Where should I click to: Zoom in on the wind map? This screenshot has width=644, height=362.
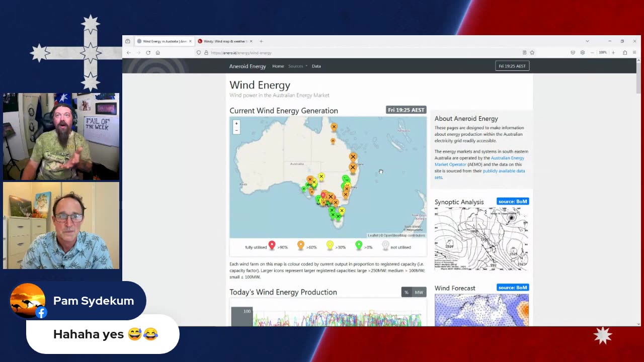[236, 124]
